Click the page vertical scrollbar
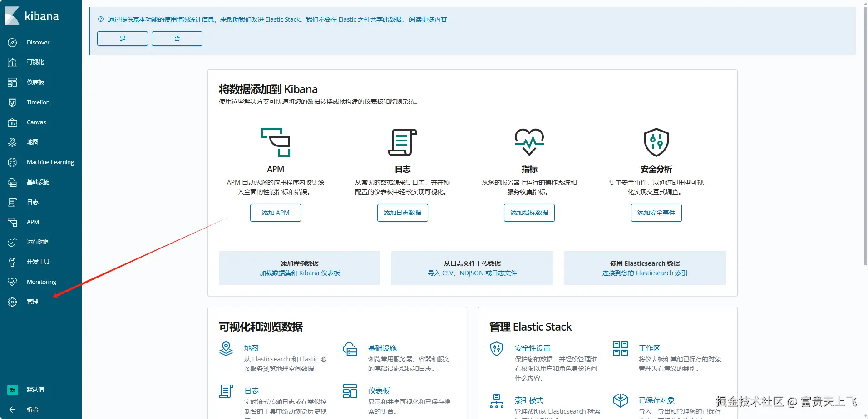 click(x=865, y=136)
